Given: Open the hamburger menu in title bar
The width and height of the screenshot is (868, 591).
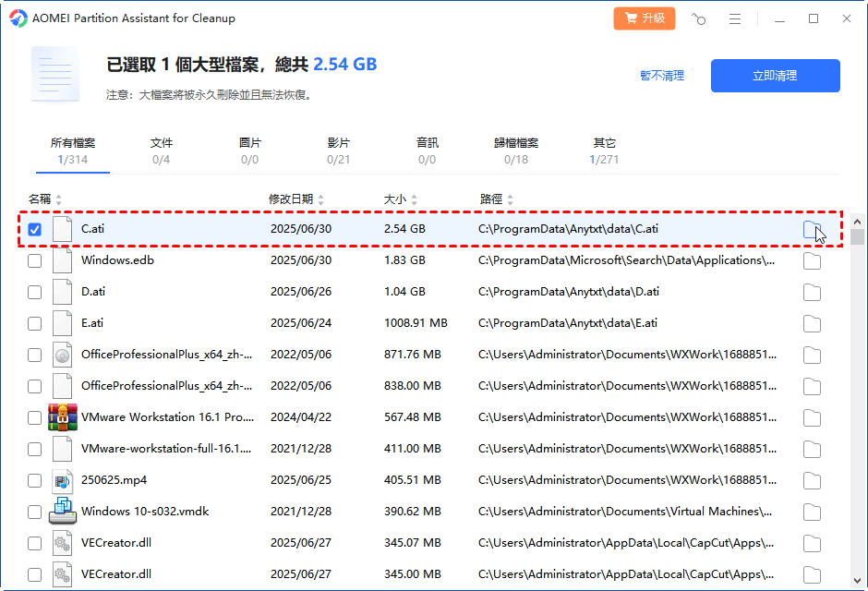Looking at the screenshot, I should click(x=735, y=18).
